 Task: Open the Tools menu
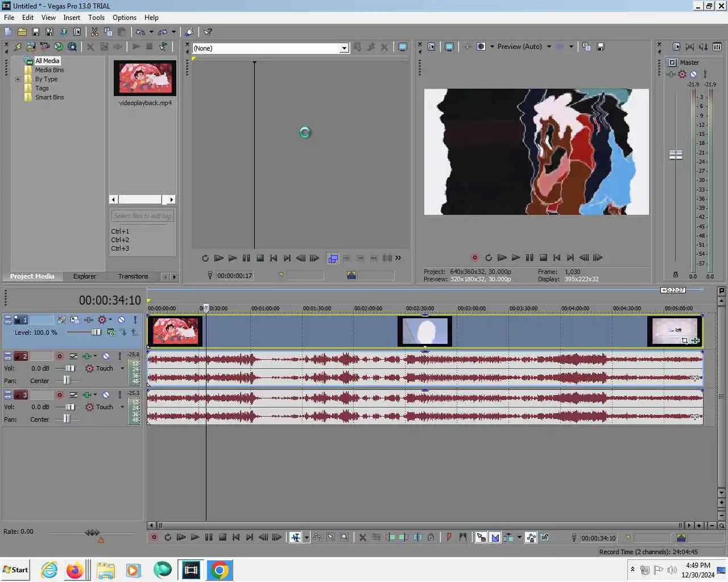(96, 18)
